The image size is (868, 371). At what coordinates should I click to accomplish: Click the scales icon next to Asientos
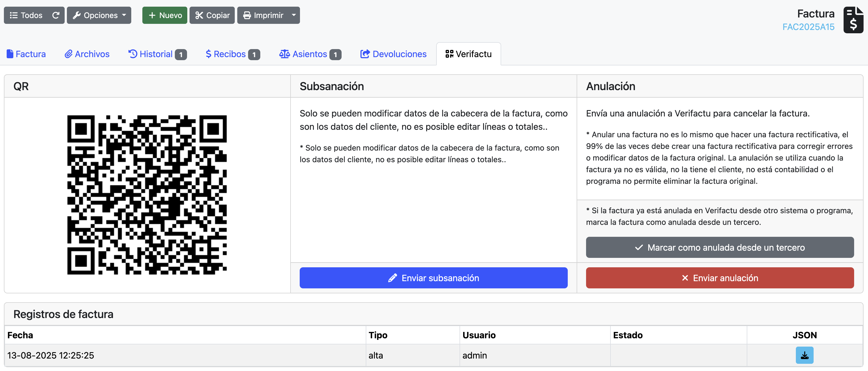[285, 54]
